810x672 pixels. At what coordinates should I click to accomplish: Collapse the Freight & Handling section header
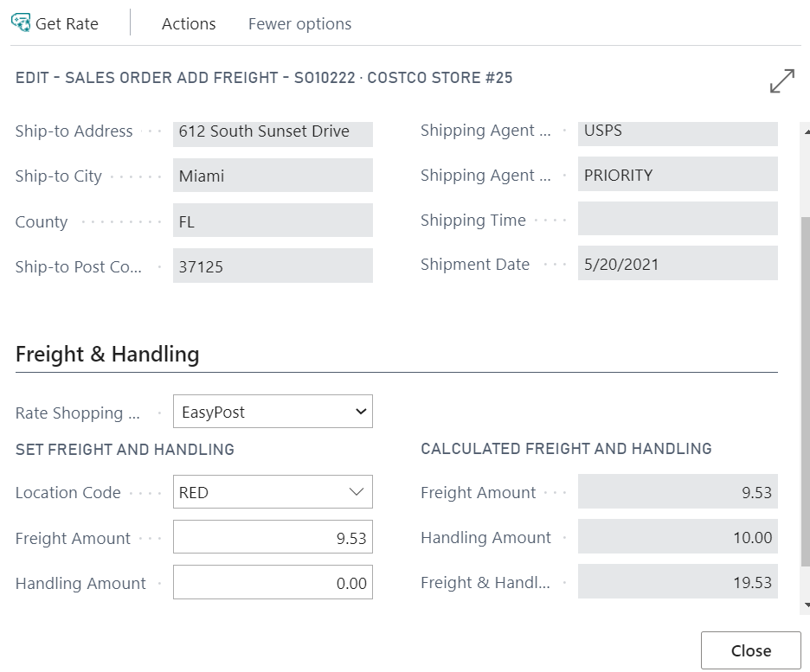(x=107, y=354)
